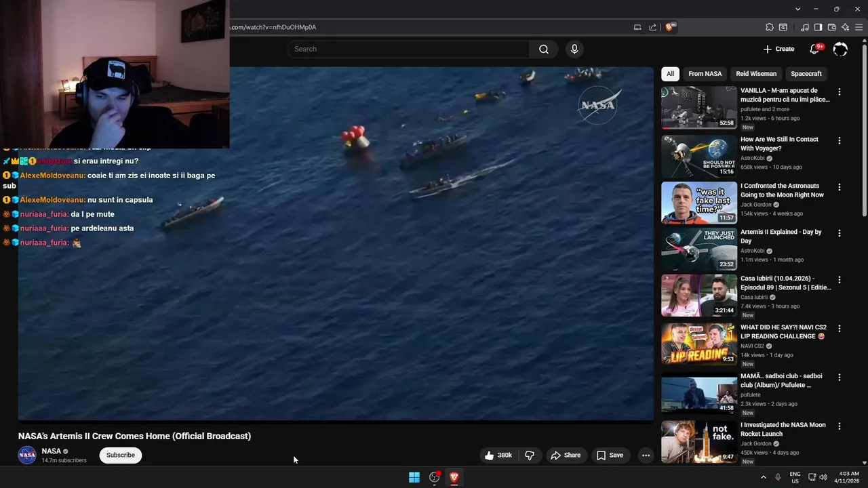Open 'Artemis II Explained - Day by Day' title

tap(781, 237)
